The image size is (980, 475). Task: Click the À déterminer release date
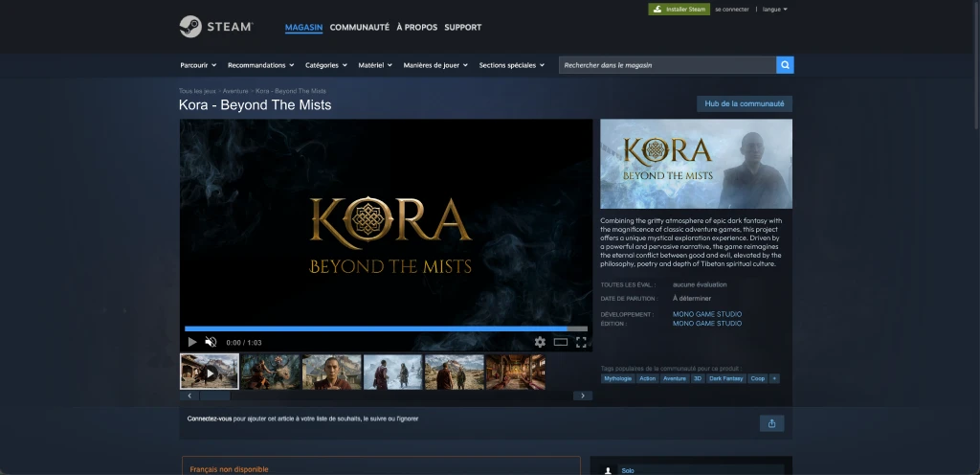(x=692, y=298)
